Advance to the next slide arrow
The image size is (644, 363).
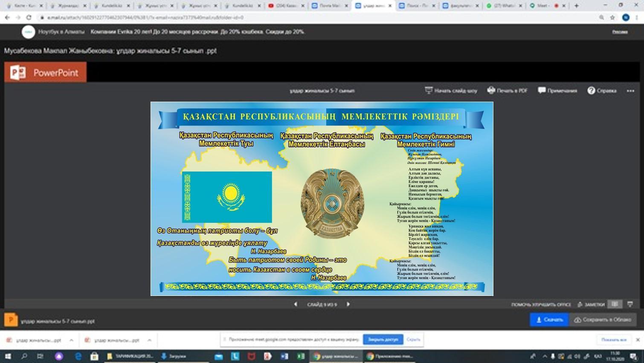348,304
